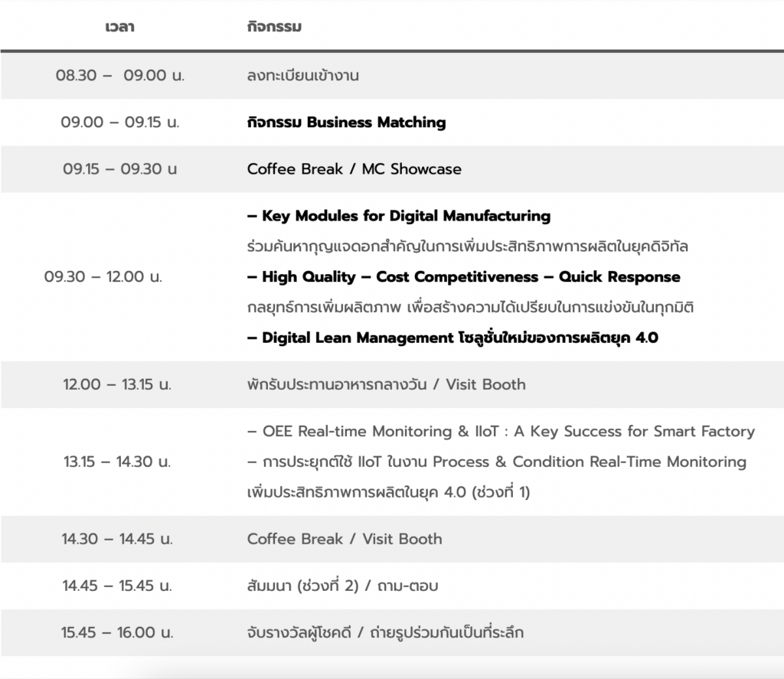Click the ลงทะเบียนเข้างาน activity text

(x=303, y=76)
